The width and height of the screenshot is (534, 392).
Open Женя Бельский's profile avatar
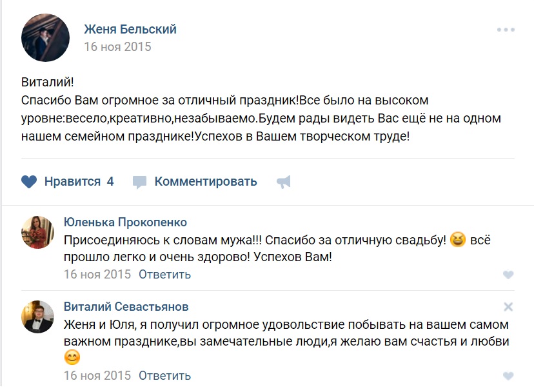point(45,38)
